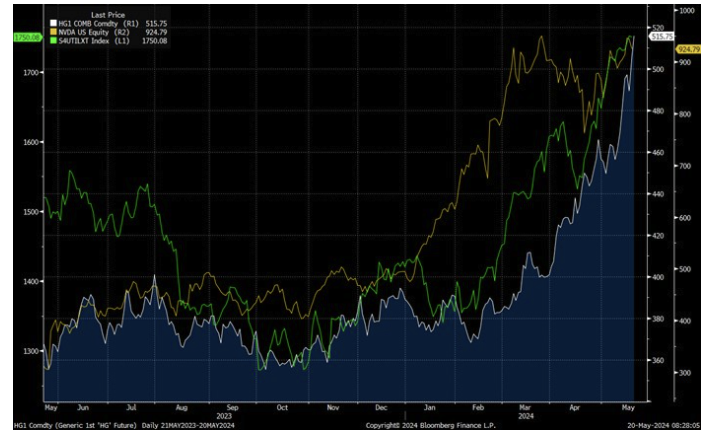Click the white 515.75 right axis price tag

point(661,36)
